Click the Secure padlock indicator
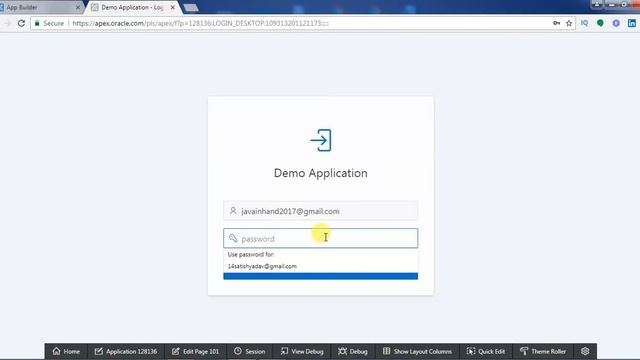Image resolution: width=640 pixels, height=360 pixels. (x=49, y=23)
